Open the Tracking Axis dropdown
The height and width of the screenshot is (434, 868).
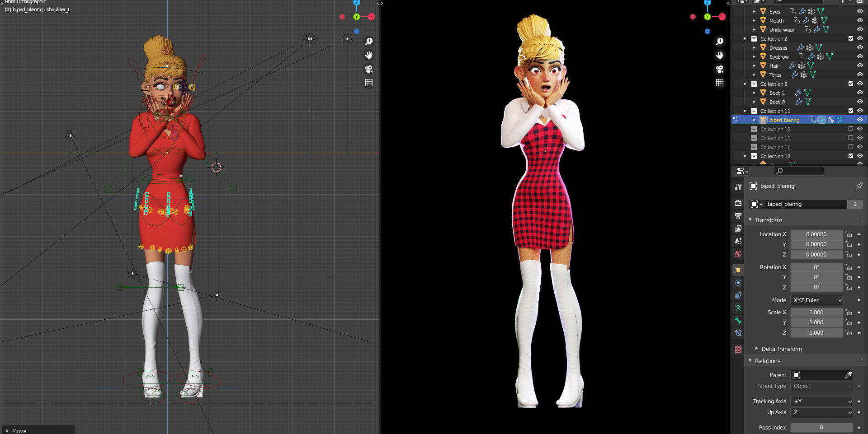click(821, 401)
